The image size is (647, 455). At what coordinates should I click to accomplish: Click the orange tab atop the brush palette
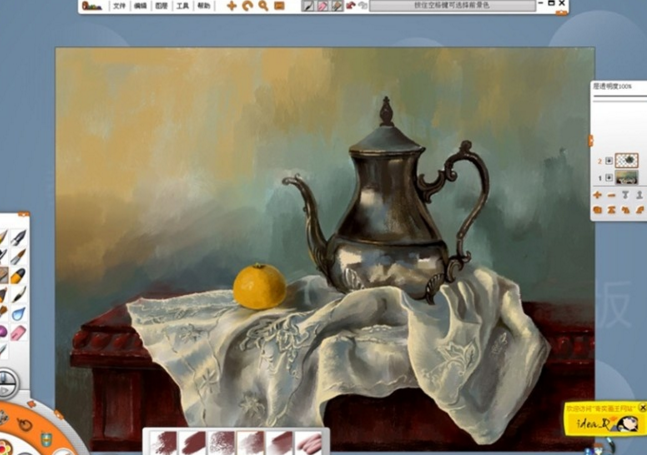pyautogui.click(x=24, y=214)
